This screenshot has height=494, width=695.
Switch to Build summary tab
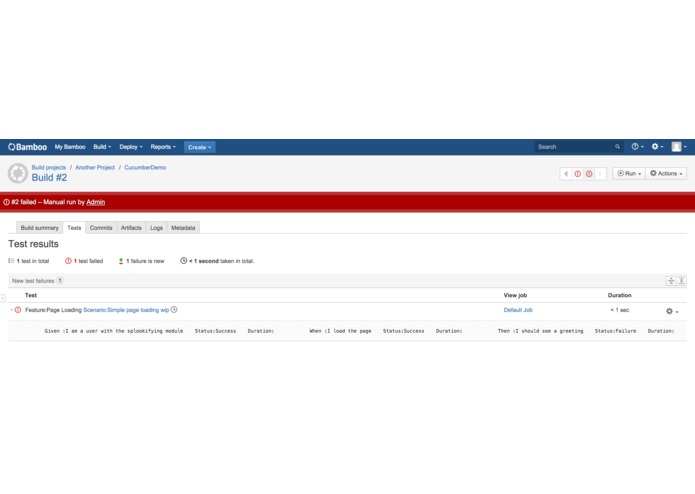[39, 228]
